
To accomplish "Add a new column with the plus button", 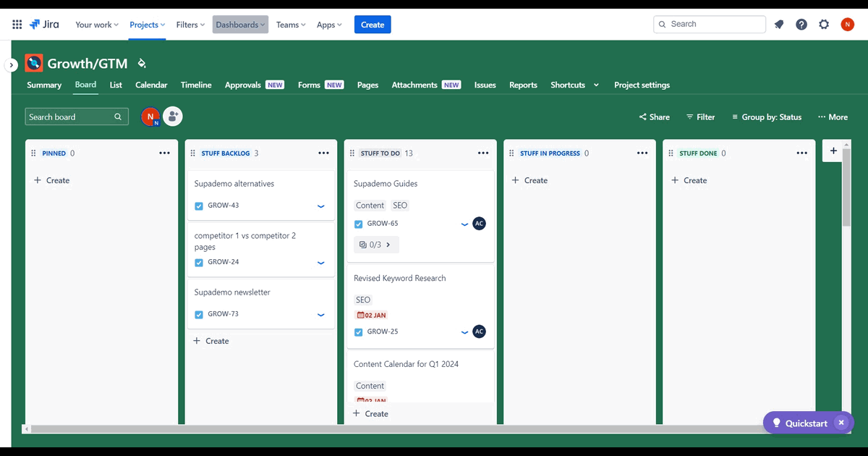I will click(x=833, y=151).
